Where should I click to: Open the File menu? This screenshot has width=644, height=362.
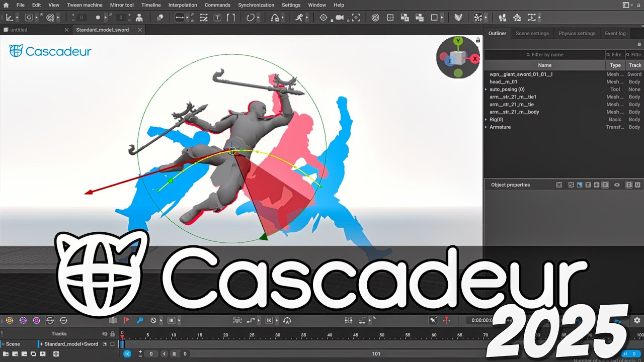[20, 5]
